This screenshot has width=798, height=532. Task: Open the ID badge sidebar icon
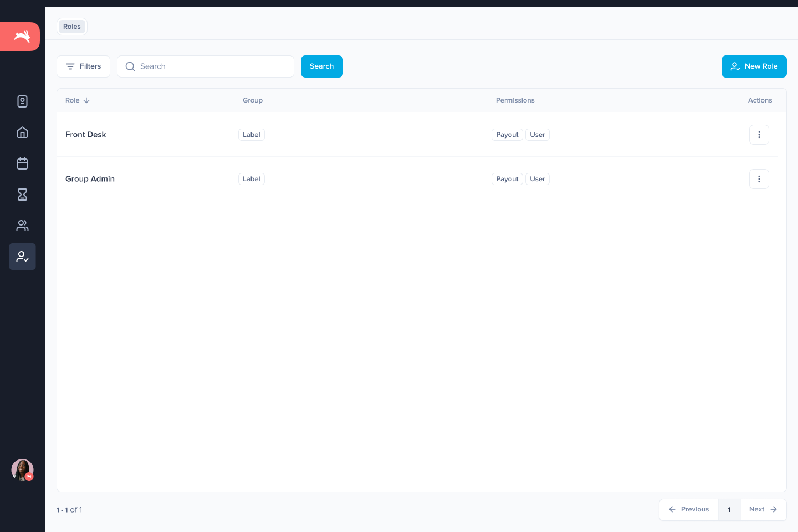(x=22, y=101)
